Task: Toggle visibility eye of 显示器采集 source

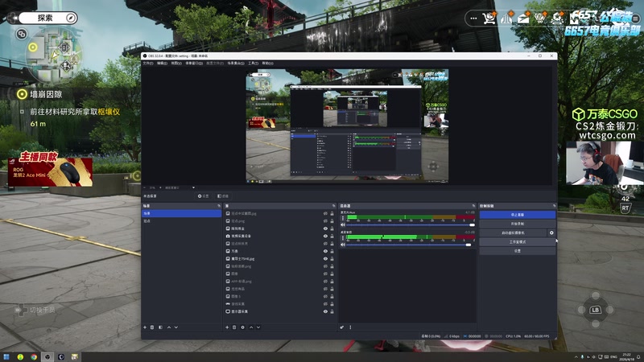Action: pos(325,311)
